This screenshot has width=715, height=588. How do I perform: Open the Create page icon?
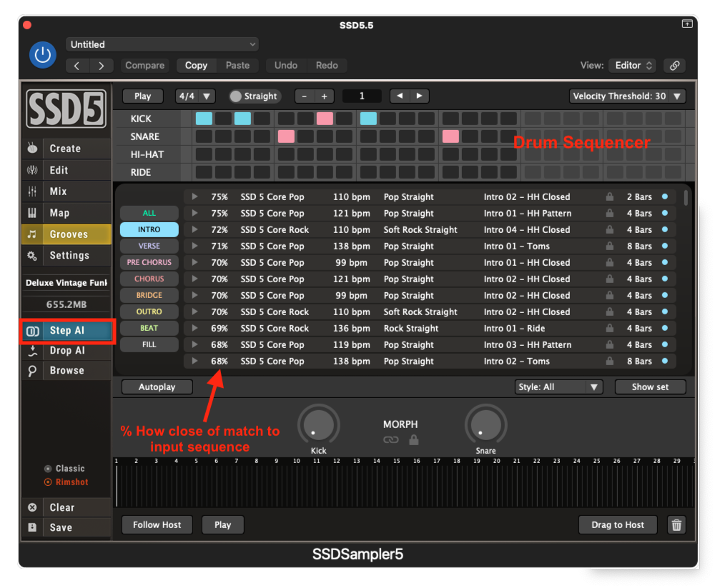pyautogui.click(x=32, y=148)
